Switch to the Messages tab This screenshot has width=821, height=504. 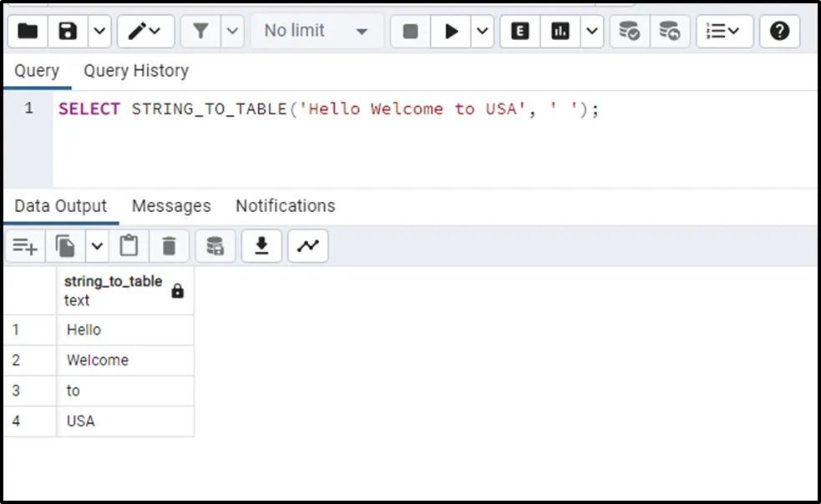(x=171, y=206)
